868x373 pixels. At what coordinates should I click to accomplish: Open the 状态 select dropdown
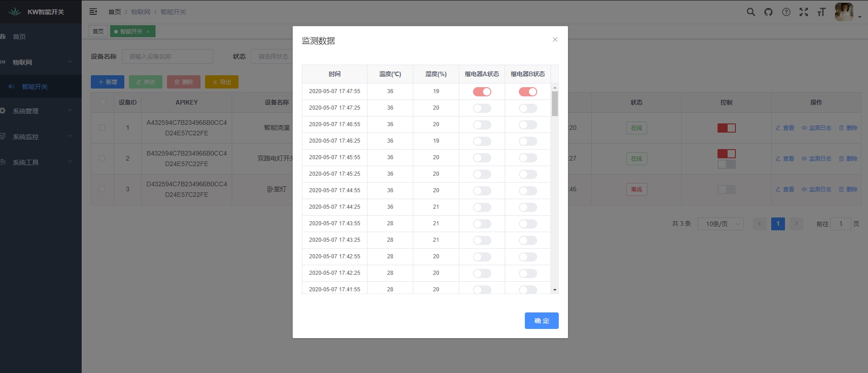point(273,56)
